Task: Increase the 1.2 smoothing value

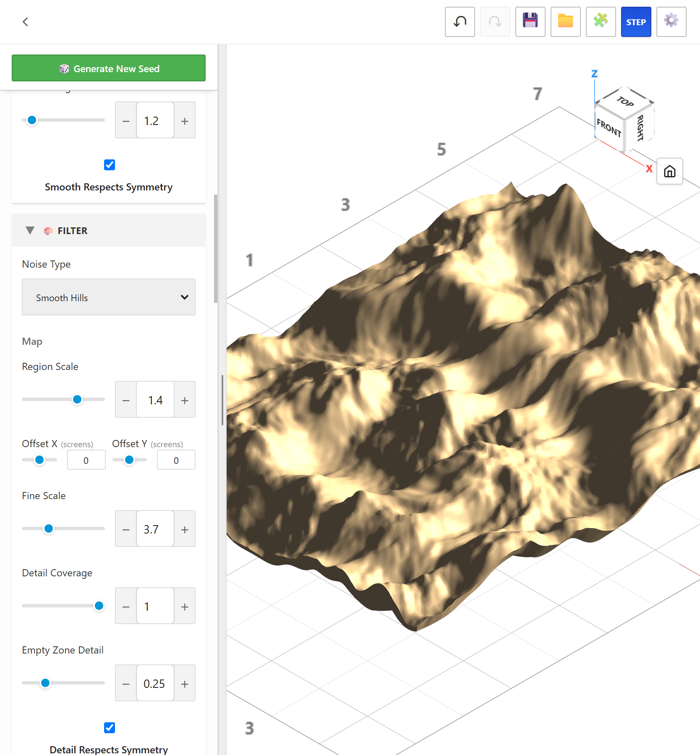Action: click(x=185, y=120)
